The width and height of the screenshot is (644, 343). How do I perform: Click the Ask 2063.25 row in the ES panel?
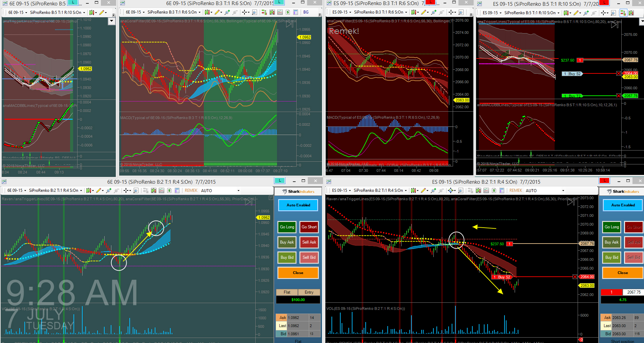(x=622, y=318)
